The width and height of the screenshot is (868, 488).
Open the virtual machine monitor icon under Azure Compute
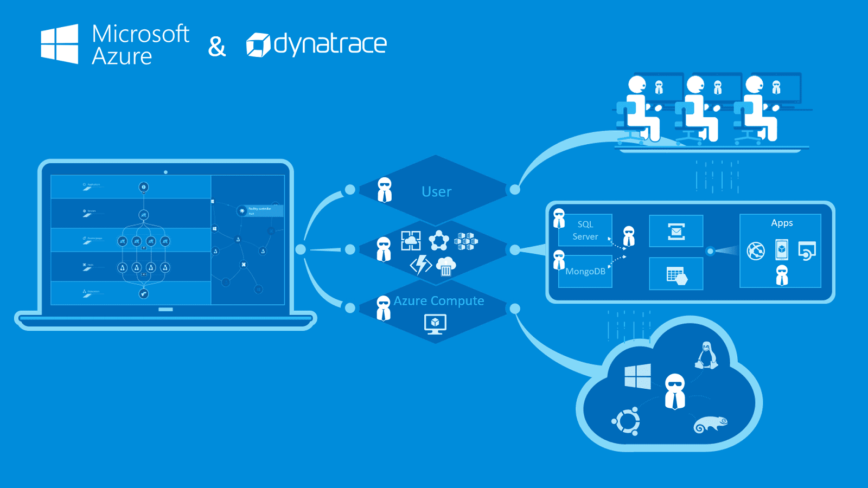(x=435, y=324)
